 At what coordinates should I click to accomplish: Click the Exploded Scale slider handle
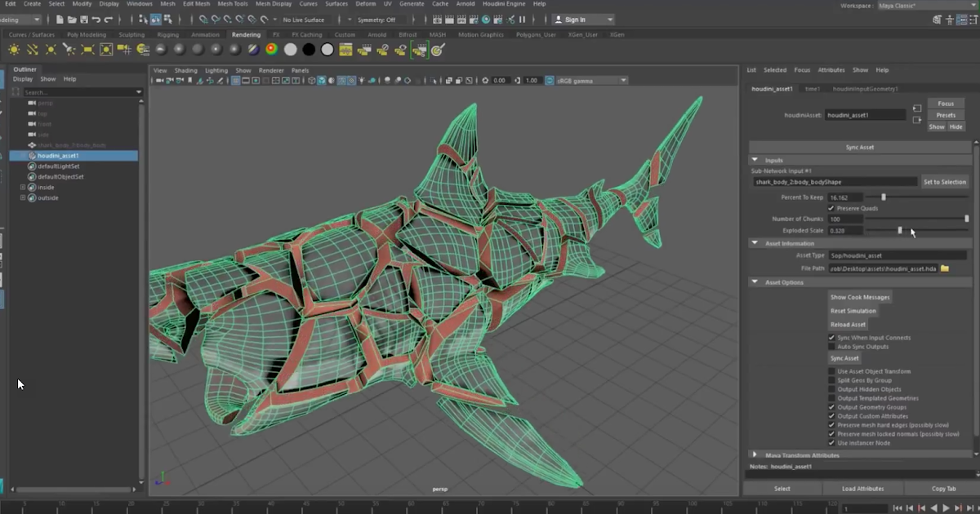point(900,231)
